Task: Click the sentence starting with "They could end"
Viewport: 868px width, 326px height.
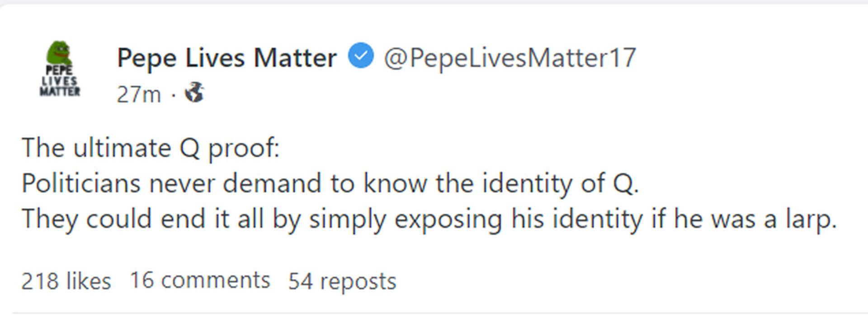Action: pos(429,219)
